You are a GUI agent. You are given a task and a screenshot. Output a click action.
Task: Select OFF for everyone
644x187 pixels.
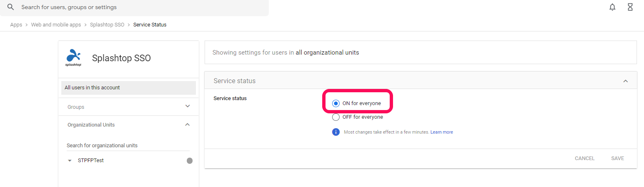(336, 117)
